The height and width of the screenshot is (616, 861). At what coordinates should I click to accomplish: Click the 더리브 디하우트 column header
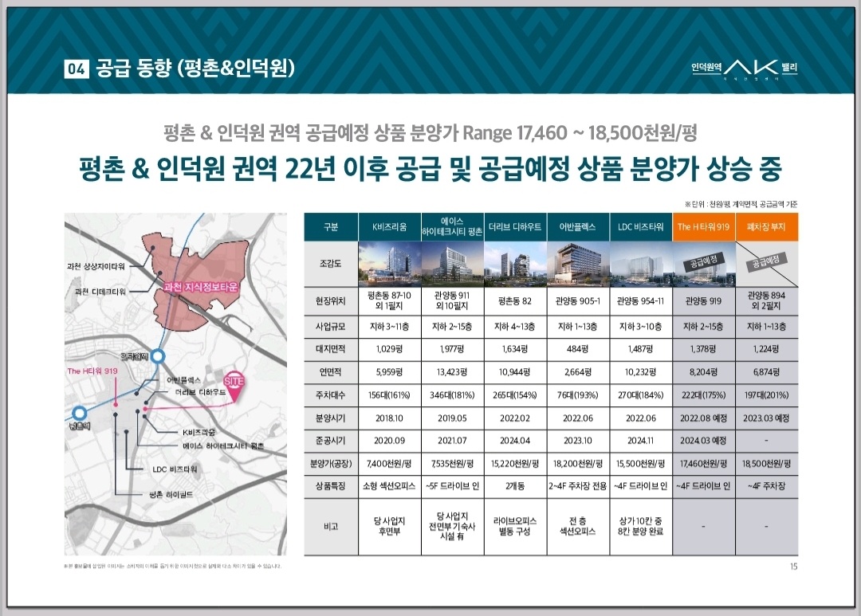tap(515, 227)
